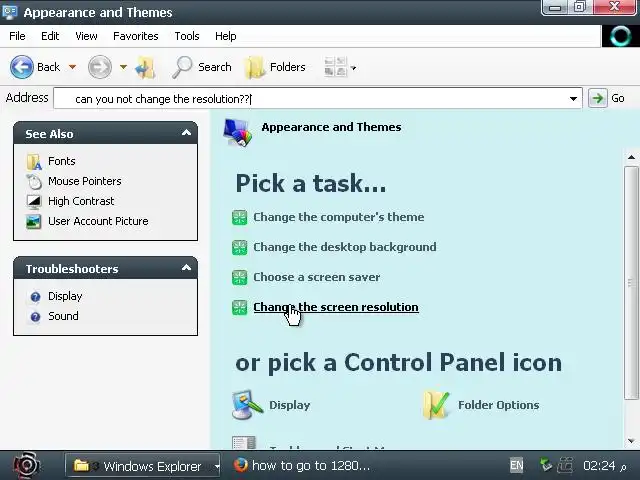Click the Firefox taskbar button
The image size is (640, 480).
click(302, 465)
